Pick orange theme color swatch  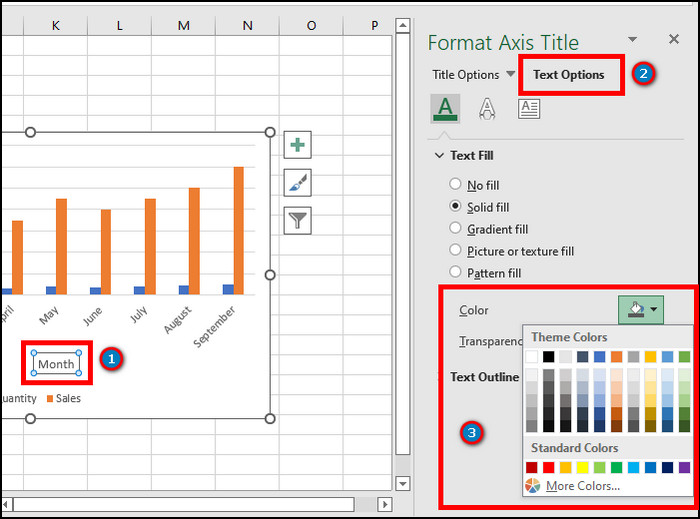pyautogui.click(x=616, y=357)
